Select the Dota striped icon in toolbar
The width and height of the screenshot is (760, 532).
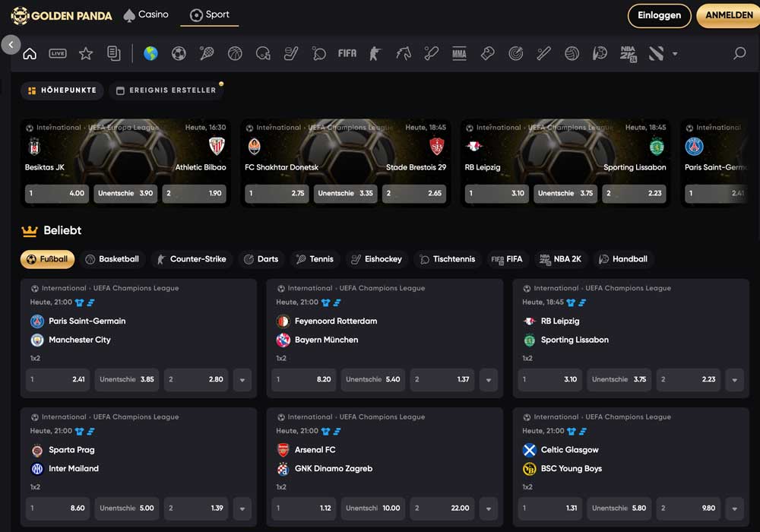(x=657, y=53)
